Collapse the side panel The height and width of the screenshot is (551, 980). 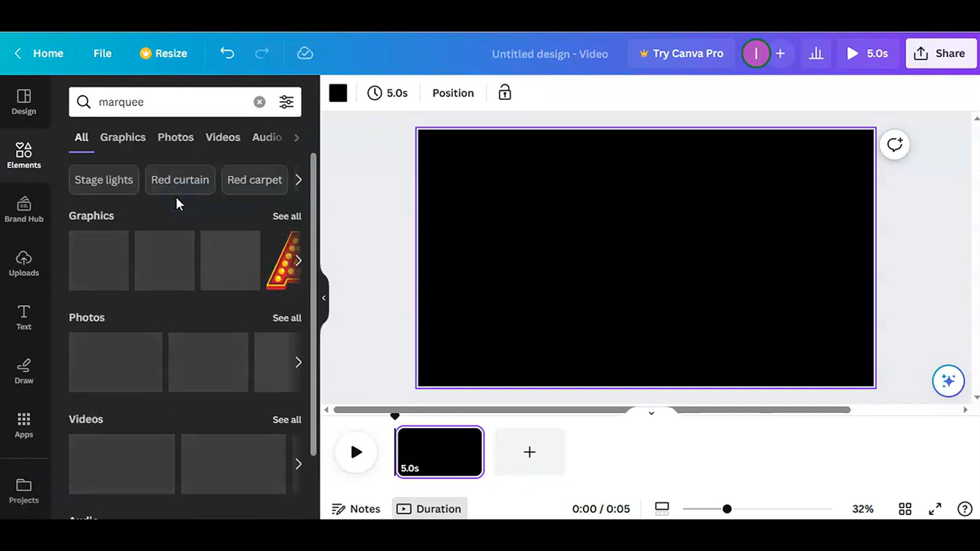tap(324, 298)
